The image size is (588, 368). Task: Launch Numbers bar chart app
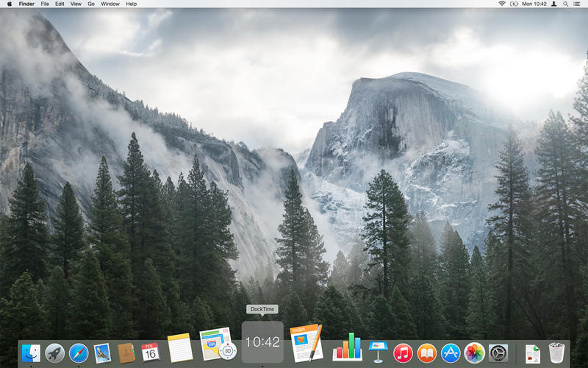(x=347, y=347)
